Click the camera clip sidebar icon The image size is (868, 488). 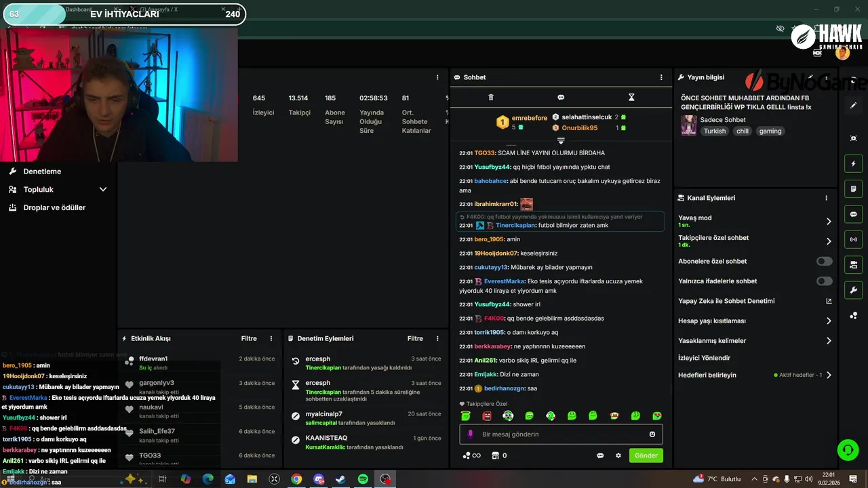[853, 264]
